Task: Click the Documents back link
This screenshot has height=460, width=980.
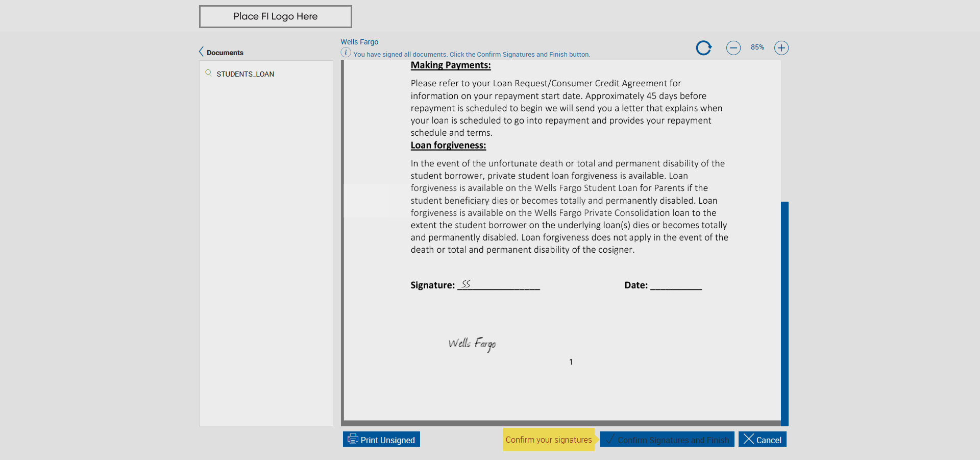Action: point(225,53)
